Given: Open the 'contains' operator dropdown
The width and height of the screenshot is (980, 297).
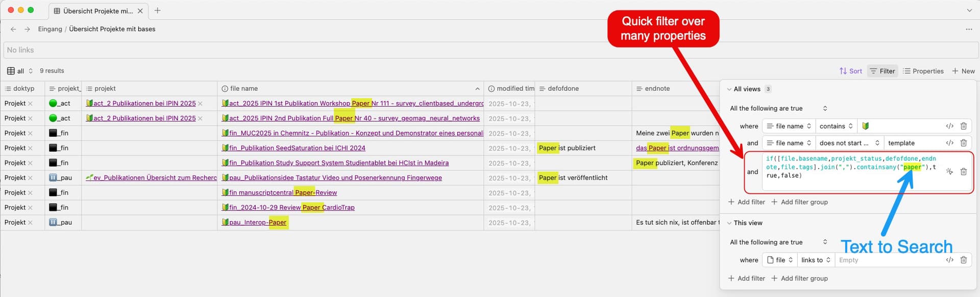Looking at the screenshot, I should point(836,126).
